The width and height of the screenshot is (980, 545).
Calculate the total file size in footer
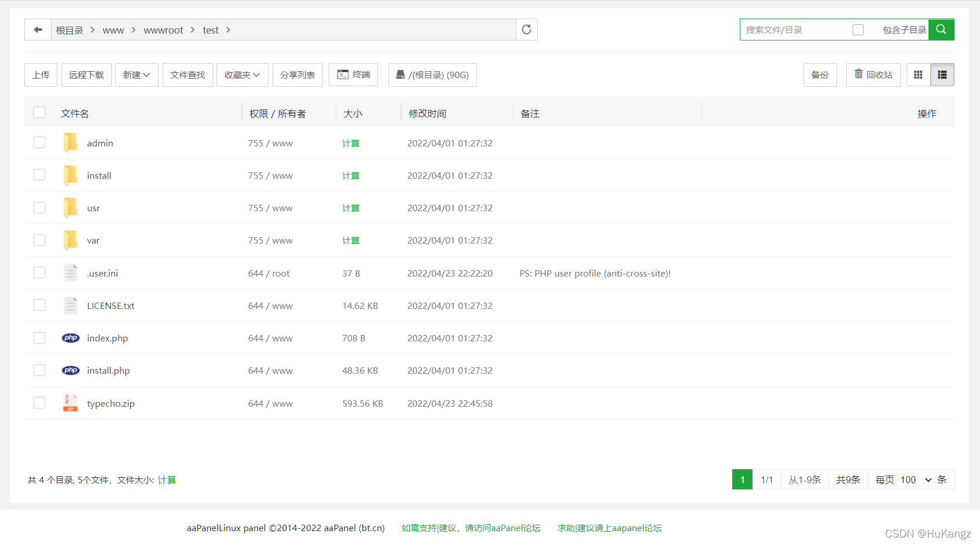coord(167,480)
